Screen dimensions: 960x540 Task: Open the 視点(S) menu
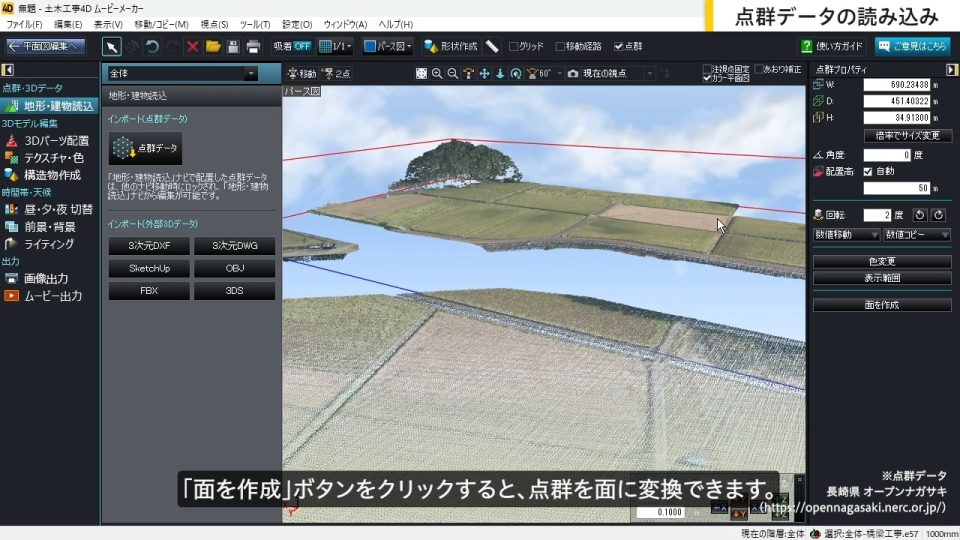click(x=213, y=23)
